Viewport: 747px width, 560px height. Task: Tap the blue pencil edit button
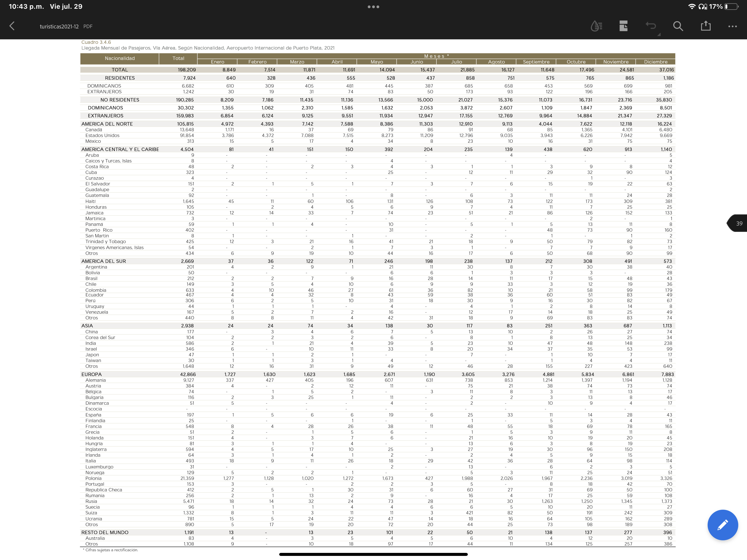tap(722, 524)
